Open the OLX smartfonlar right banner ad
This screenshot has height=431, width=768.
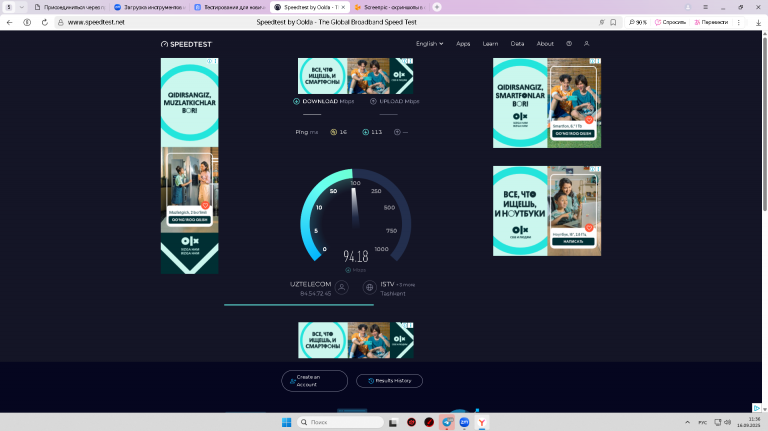tap(547, 103)
